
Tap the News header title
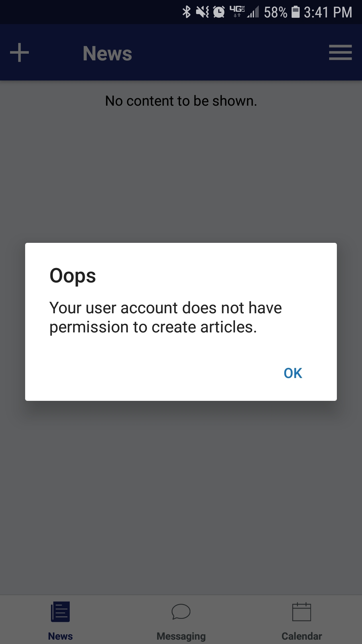pos(107,53)
